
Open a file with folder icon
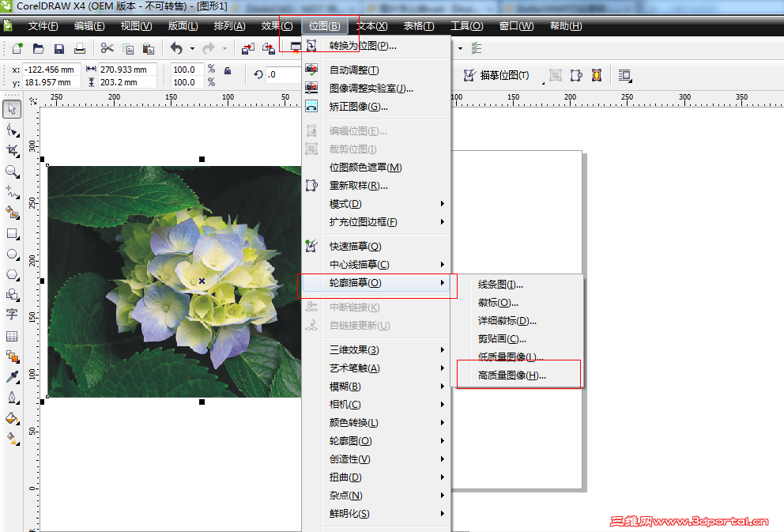(39, 48)
